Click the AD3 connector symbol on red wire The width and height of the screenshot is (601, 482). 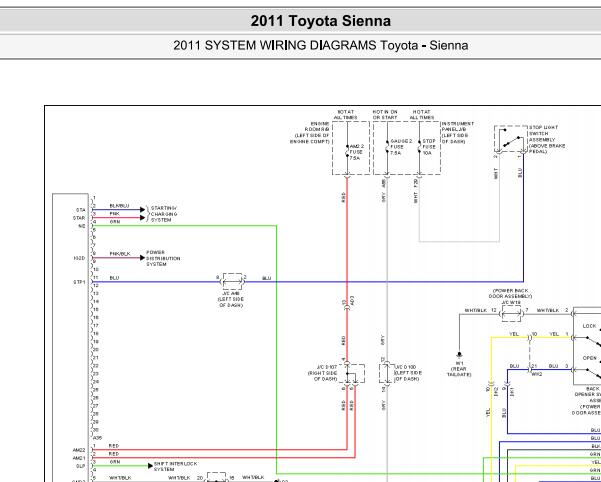(347, 306)
